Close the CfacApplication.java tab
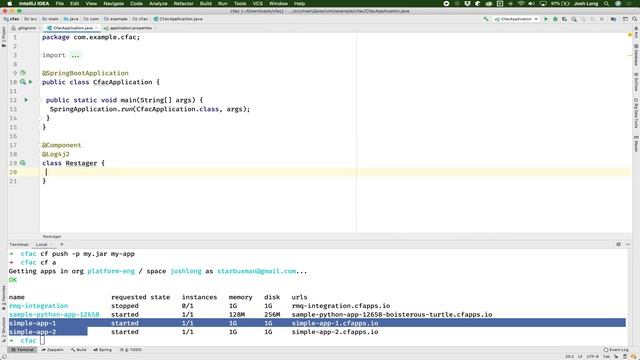Image resolution: width=640 pixels, height=360 pixels. 96,28
